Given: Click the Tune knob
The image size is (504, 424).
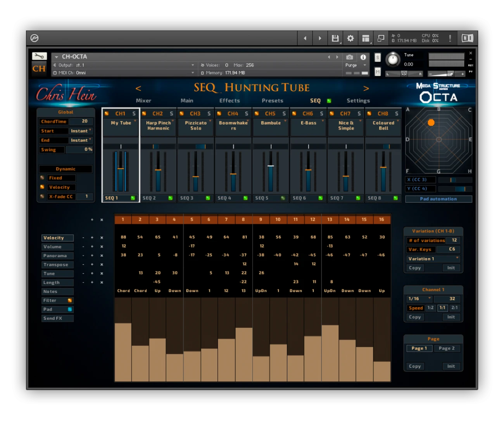Looking at the screenshot, I should [x=393, y=59].
